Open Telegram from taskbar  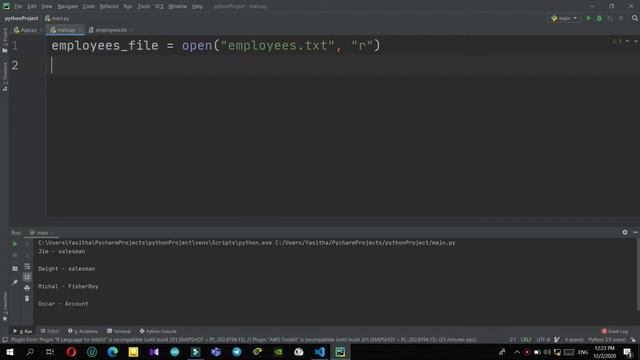pos(237,352)
